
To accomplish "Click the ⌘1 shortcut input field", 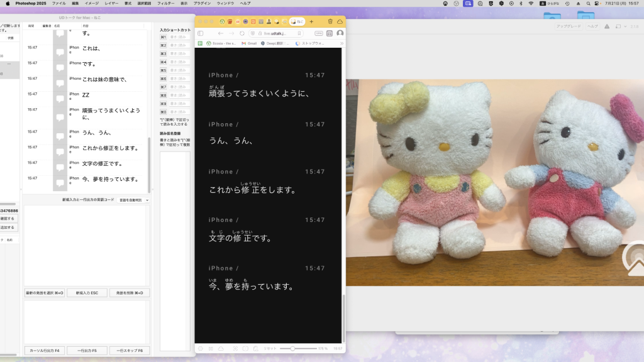I will [x=179, y=37].
